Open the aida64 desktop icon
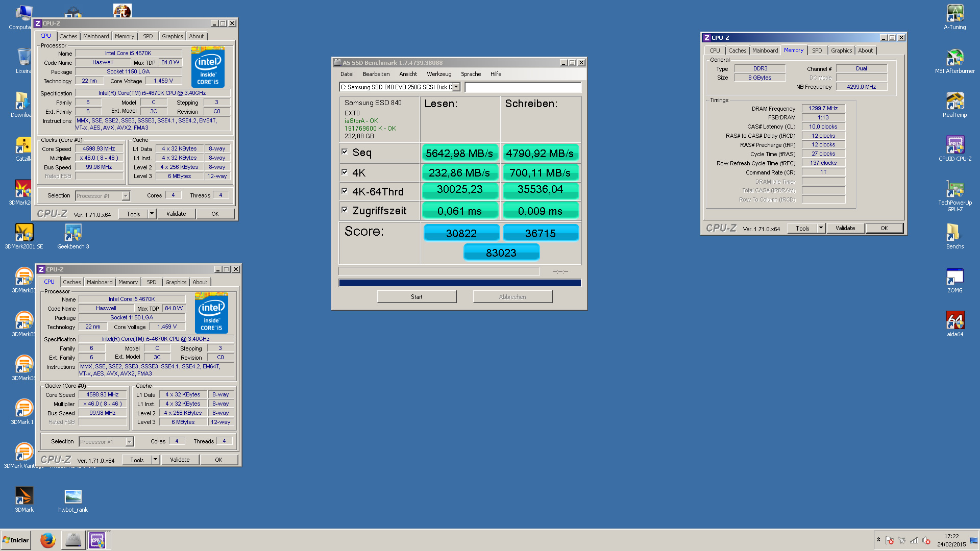980x551 pixels. (x=954, y=321)
